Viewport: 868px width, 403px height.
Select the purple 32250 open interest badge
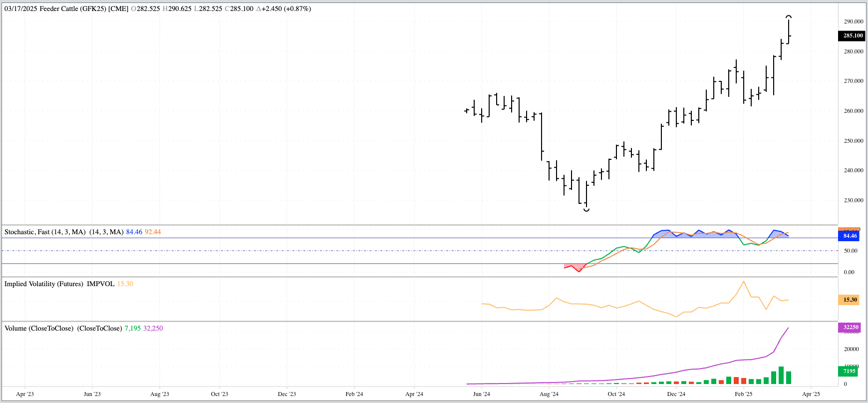850,328
